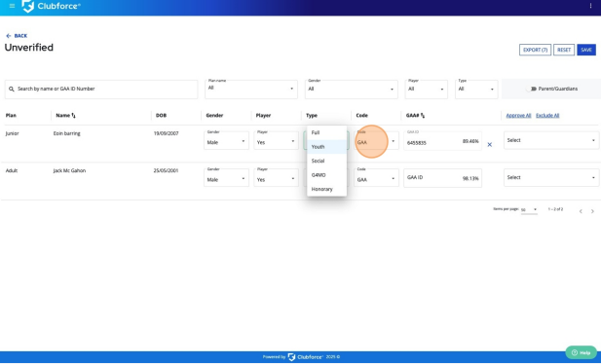
Task: Toggle the Parent/Guardians switch
Action: coord(531,89)
